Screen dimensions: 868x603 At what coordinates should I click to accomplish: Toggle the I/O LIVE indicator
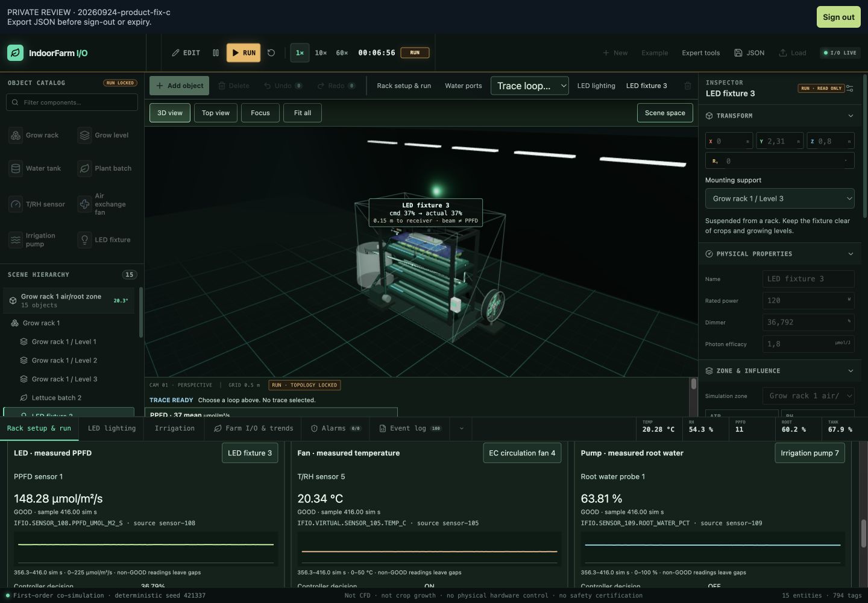(840, 53)
